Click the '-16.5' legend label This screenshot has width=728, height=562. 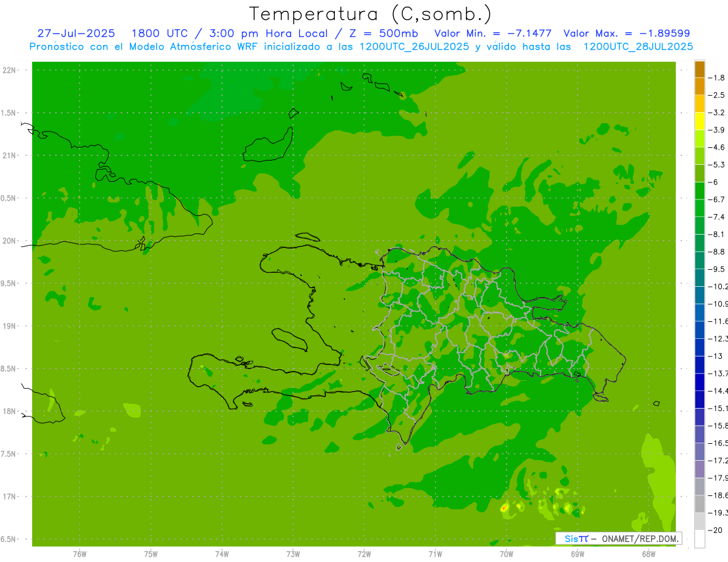click(719, 443)
